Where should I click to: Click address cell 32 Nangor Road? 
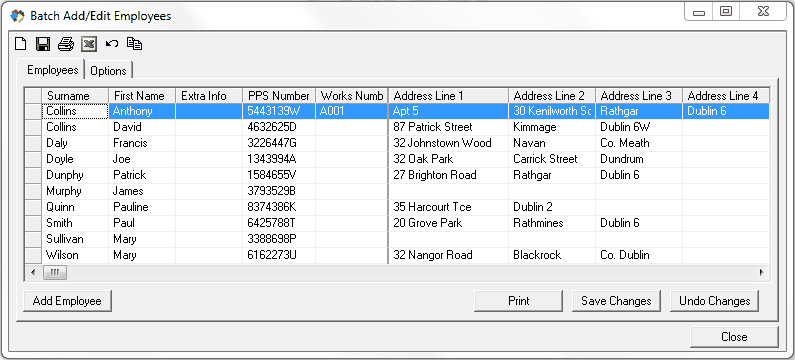coord(449,255)
